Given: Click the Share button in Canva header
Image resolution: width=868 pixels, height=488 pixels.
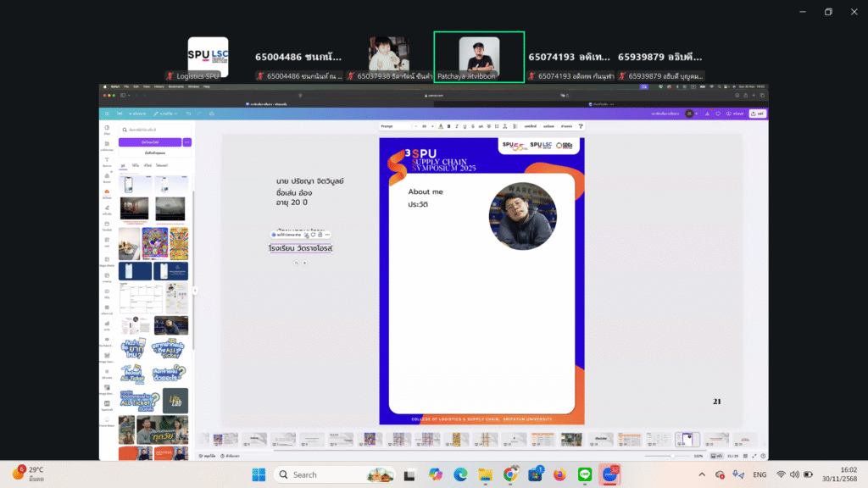Looking at the screenshot, I should point(757,113).
